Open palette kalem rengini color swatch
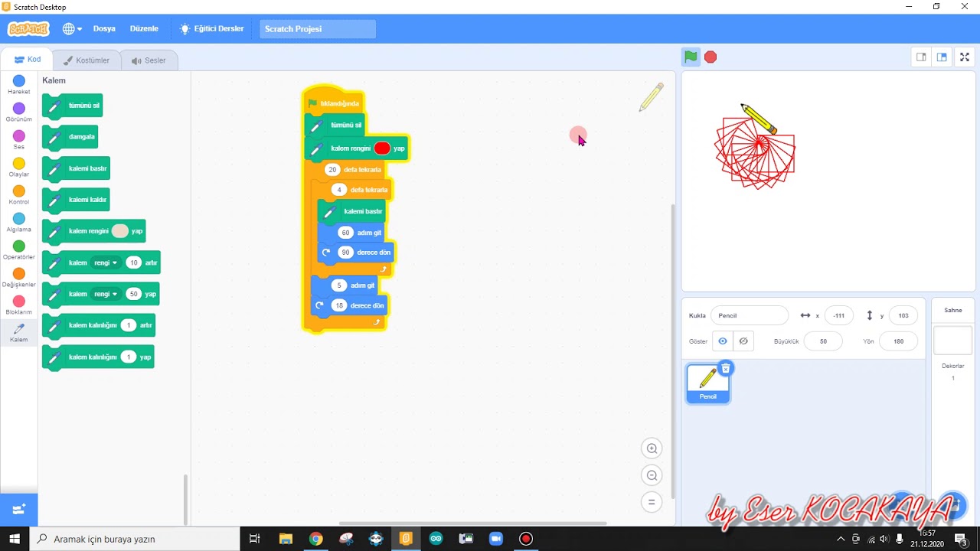Image resolution: width=980 pixels, height=551 pixels. click(120, 231)
